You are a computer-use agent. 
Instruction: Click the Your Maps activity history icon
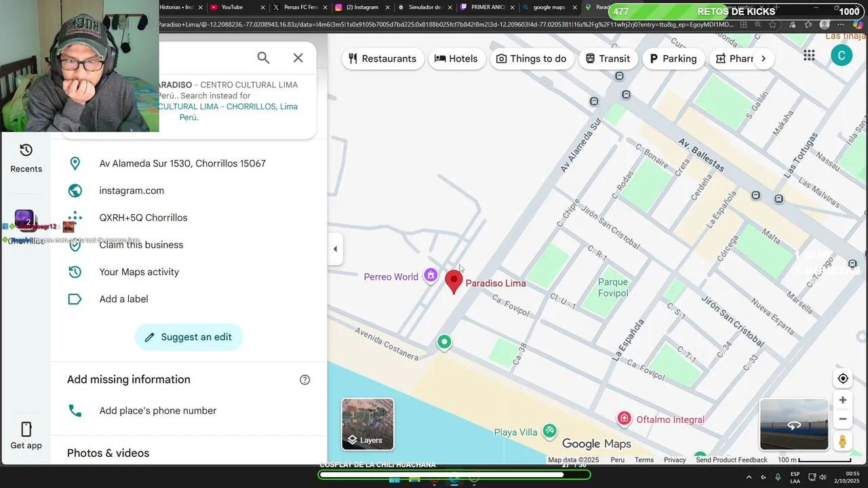pos(75,272)
